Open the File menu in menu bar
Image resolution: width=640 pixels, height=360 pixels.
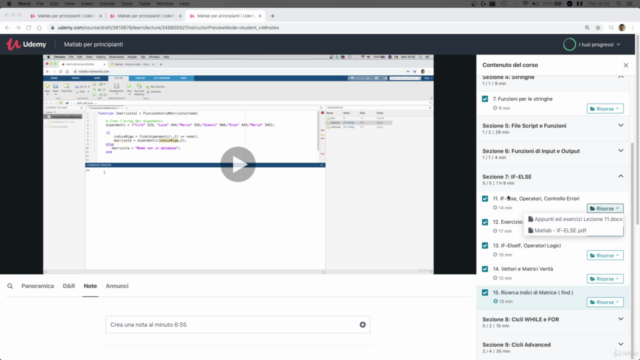pyautogui.click(x=40, y=4)
